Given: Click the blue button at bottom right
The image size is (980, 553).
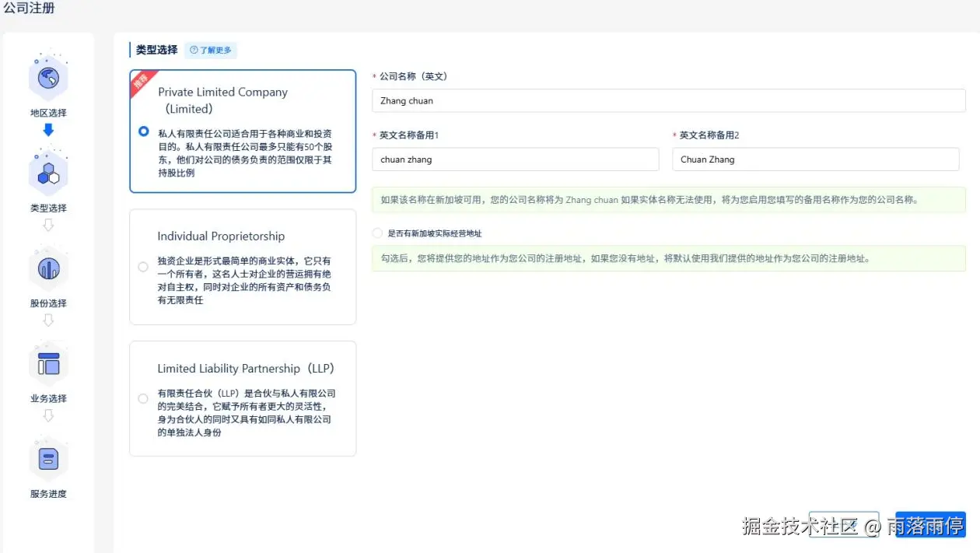Looking at the screenshot, I should [930, 524].
